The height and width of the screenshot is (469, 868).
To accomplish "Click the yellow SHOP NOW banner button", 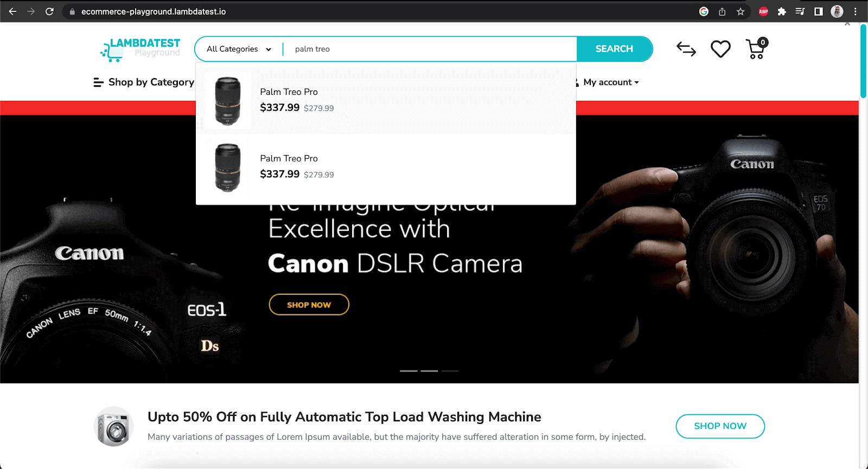I will pyautogui.click(x=309, y=305).
